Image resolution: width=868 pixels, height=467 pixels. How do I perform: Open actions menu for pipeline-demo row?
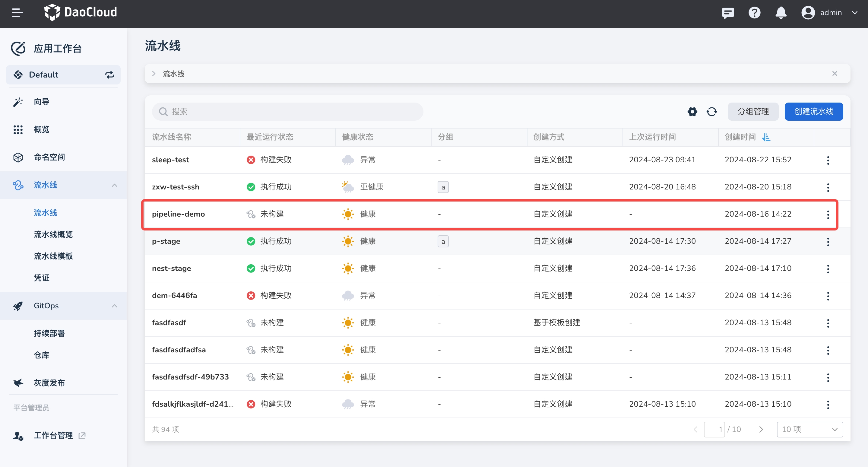828,214
